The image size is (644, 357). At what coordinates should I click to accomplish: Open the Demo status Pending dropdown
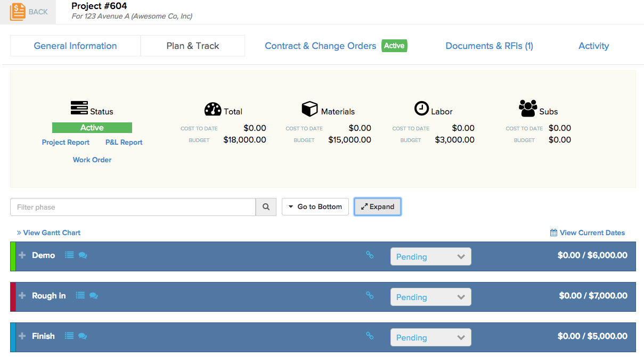tap(430, 256)
